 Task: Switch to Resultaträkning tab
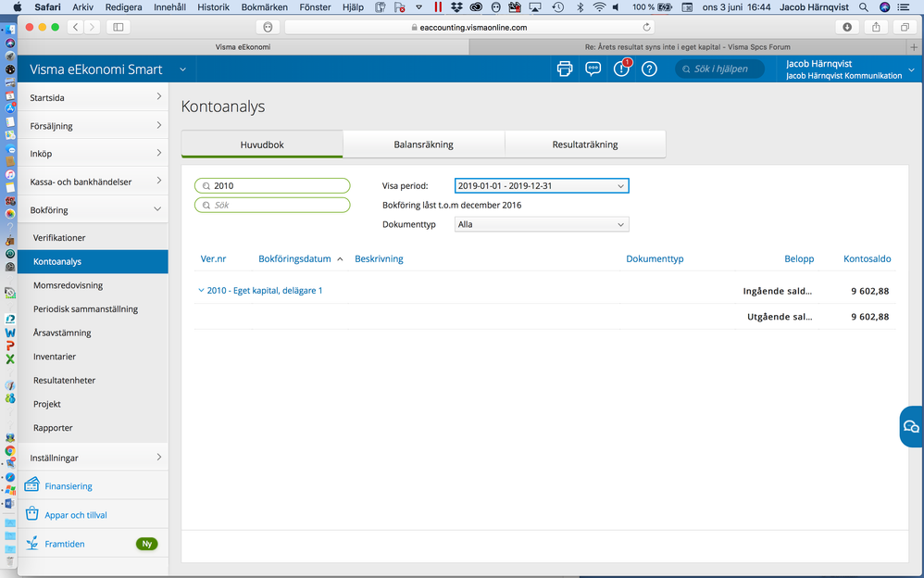coord(585,144)
